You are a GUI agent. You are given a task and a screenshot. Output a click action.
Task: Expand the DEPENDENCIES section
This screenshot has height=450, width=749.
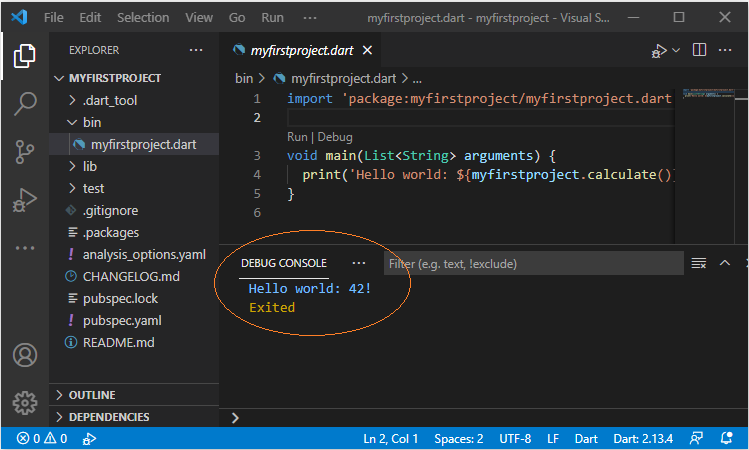[59, 417]
